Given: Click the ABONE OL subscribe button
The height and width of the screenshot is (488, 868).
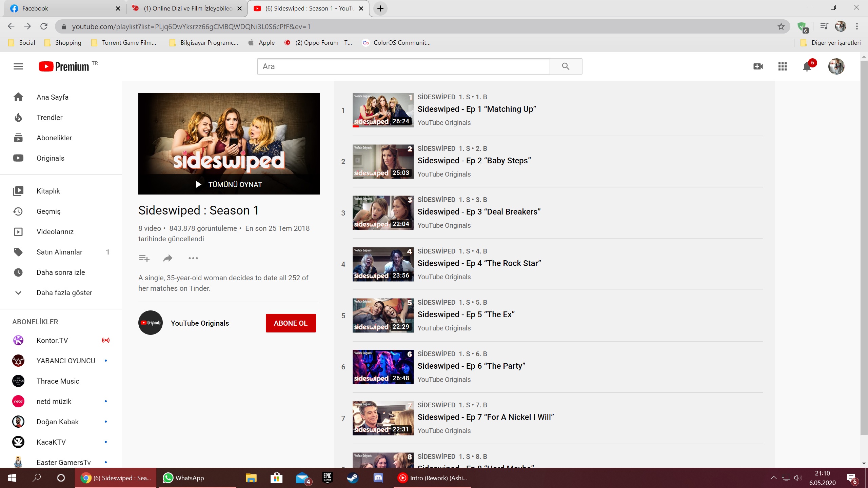Looking at the screenshot, I should pos(291,323).
